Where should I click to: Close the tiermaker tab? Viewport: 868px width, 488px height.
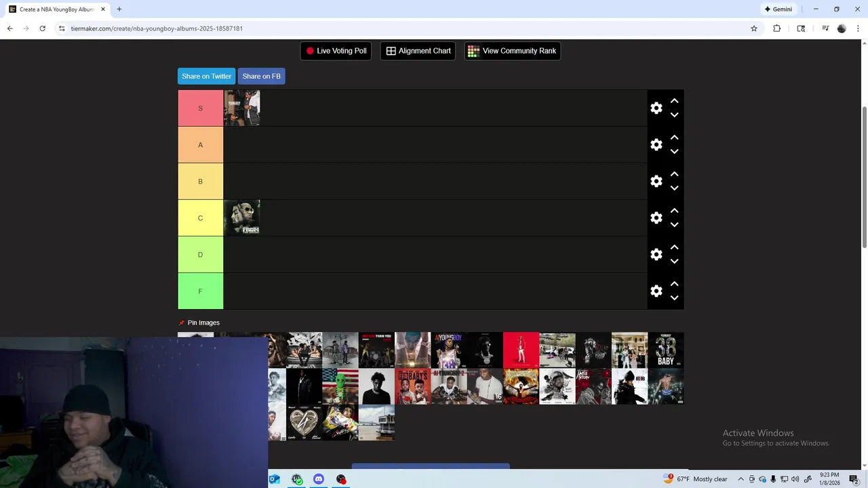click(103, 9)
